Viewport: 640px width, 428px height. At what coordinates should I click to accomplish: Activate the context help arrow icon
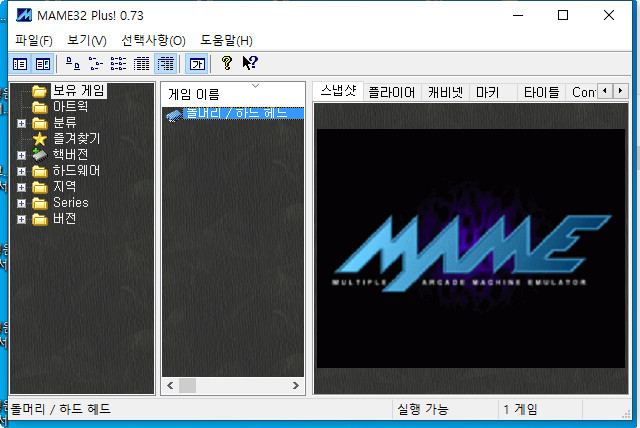click(250, 63)
